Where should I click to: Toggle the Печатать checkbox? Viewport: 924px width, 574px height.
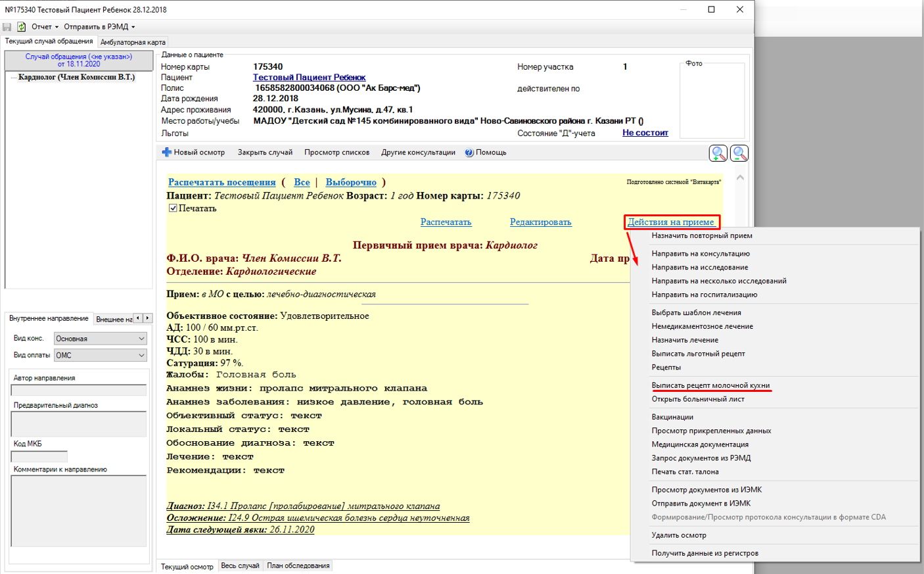point(173,208)
